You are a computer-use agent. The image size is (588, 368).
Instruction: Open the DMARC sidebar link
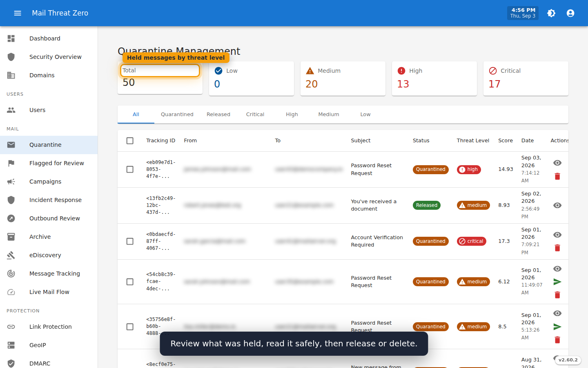pyautogui.click(x=49, y=363)
